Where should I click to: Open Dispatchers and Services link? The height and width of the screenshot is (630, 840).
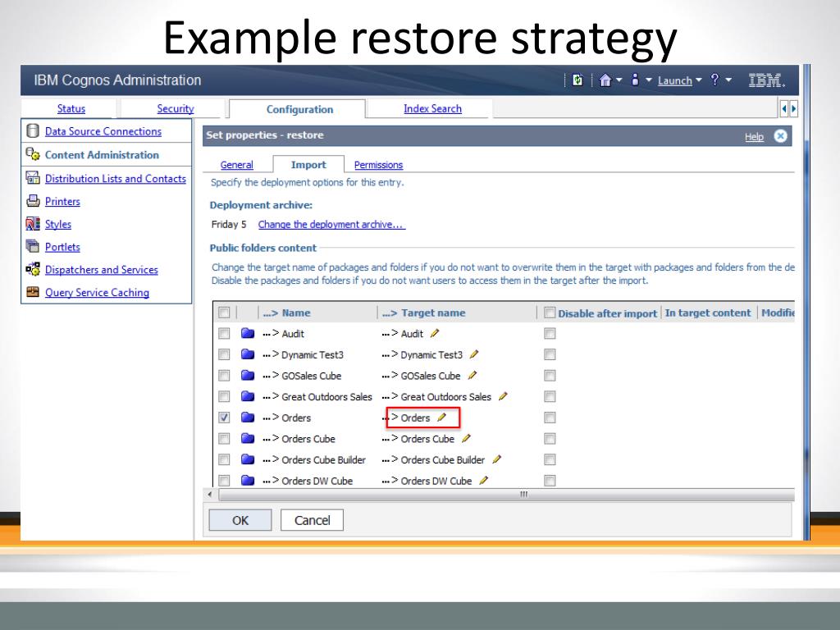pyautogui.click(x=101, y=269)
